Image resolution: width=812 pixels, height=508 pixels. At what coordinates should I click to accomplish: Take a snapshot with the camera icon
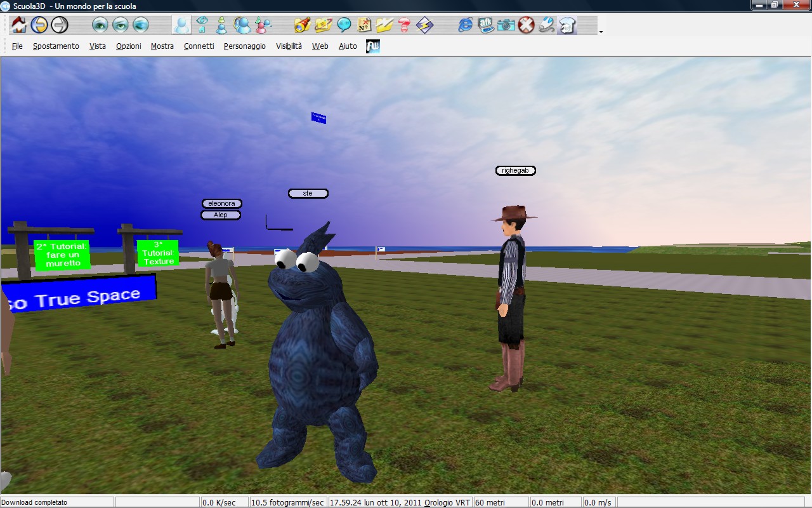tap(506, 25)
